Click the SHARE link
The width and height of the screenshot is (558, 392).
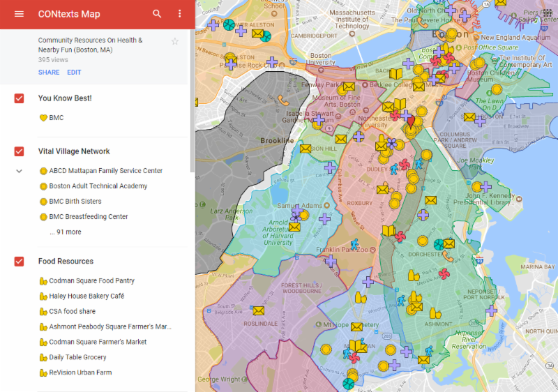tap(49, 73)
